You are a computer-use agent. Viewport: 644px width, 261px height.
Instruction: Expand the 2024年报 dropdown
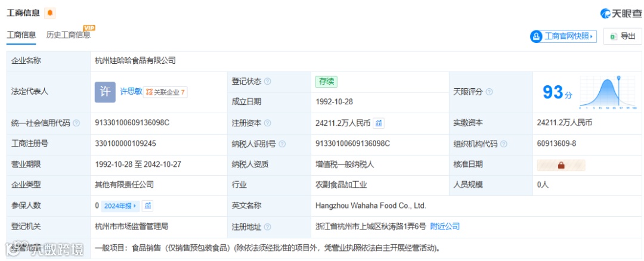[120, 206]
